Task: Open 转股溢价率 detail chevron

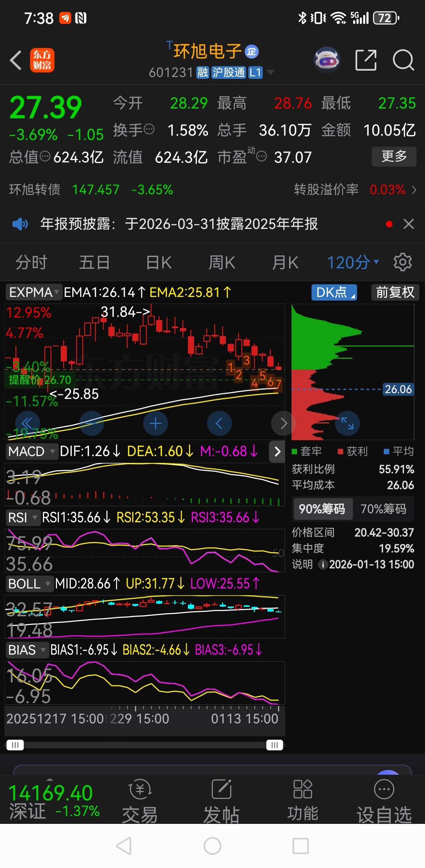Action: point(414,190)
